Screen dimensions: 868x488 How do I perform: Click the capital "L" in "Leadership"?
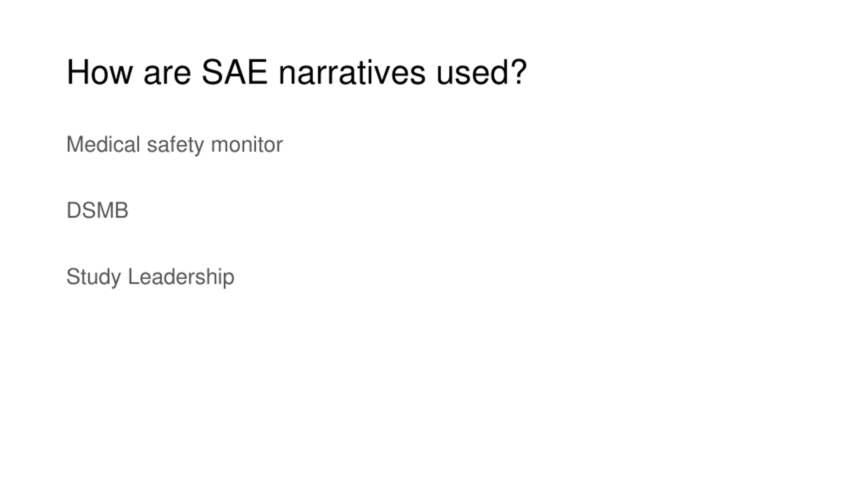pyautogui.click(x=133, y=277)
